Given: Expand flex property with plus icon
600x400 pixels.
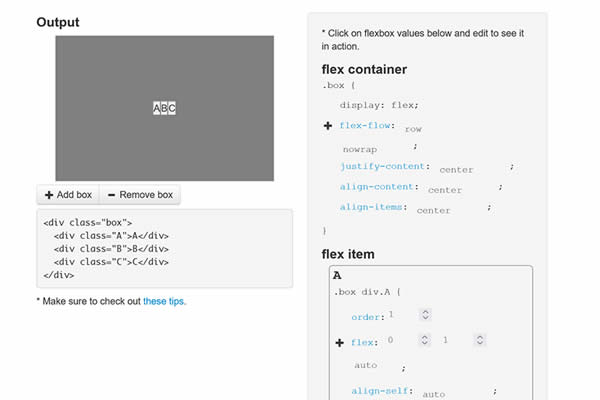Looking at the screenshot, I should (x=339, y=343).
